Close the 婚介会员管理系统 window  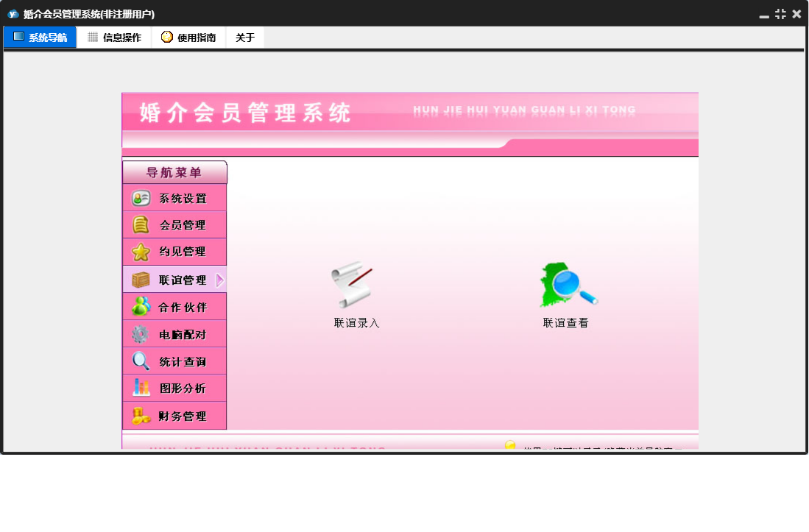tap(796, 14)
